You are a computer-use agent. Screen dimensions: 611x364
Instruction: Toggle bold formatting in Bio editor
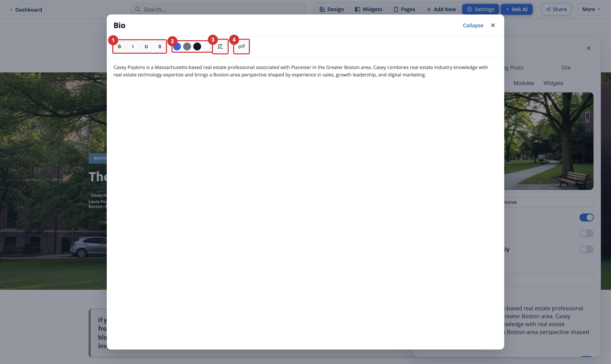point(119,47)
